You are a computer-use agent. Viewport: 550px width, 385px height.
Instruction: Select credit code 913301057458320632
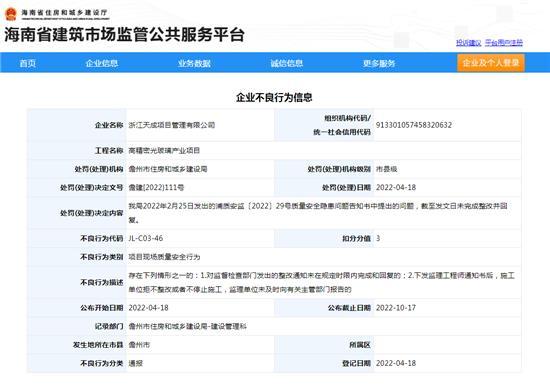click(414, 125)
